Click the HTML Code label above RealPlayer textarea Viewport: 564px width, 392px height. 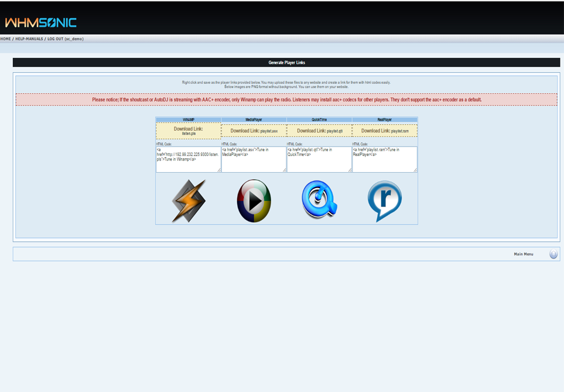tap(360, 144)
